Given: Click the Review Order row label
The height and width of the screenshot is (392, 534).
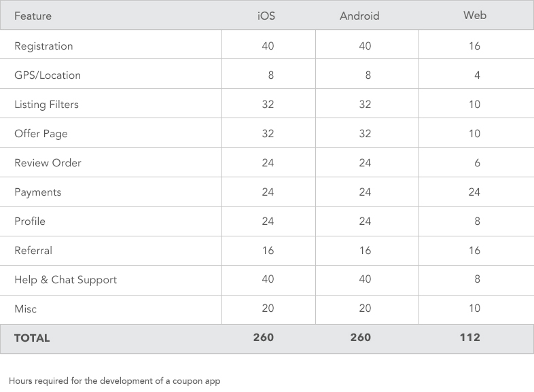Looking at the screenshot, I should pyautogui.click(x=48, y=163).
